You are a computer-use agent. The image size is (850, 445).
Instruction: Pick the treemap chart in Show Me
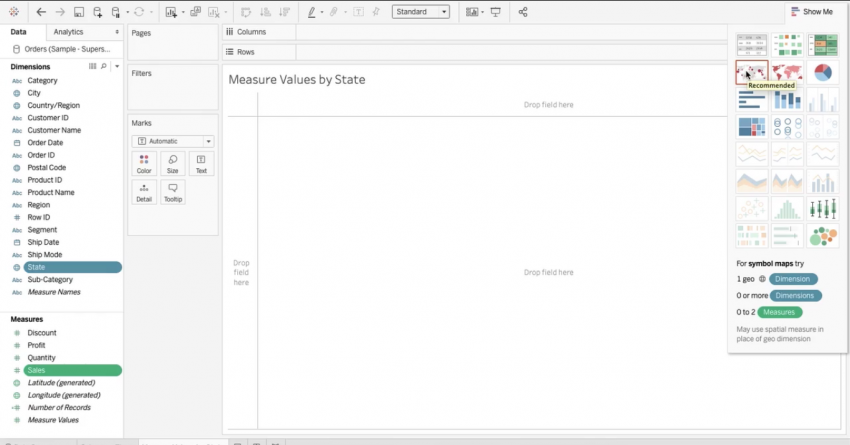click(752, 127)
